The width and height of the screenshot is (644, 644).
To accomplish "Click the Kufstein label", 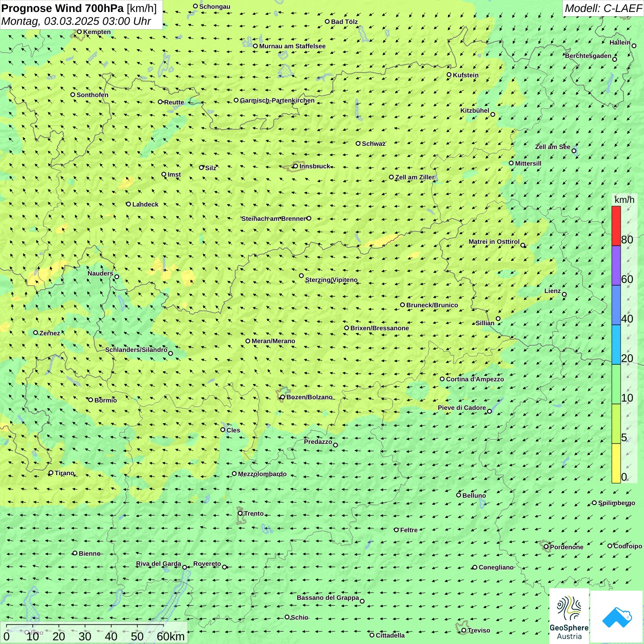I will click(466, 75).
